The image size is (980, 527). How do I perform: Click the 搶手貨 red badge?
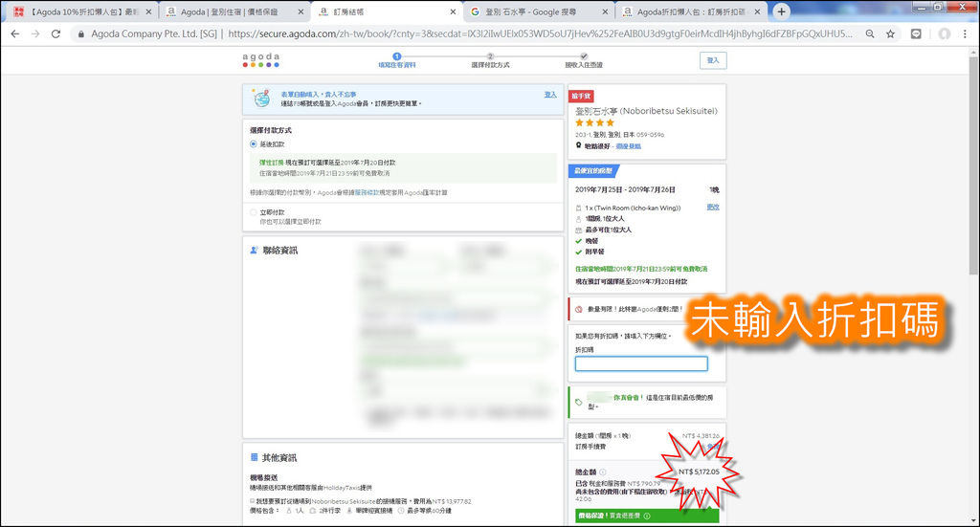coord(581,97)
